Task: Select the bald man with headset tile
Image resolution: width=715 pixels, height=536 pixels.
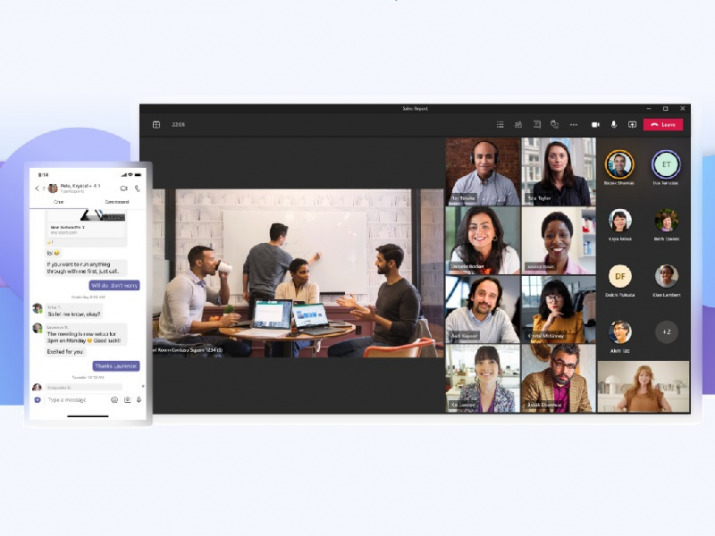Action: (483, 172)
